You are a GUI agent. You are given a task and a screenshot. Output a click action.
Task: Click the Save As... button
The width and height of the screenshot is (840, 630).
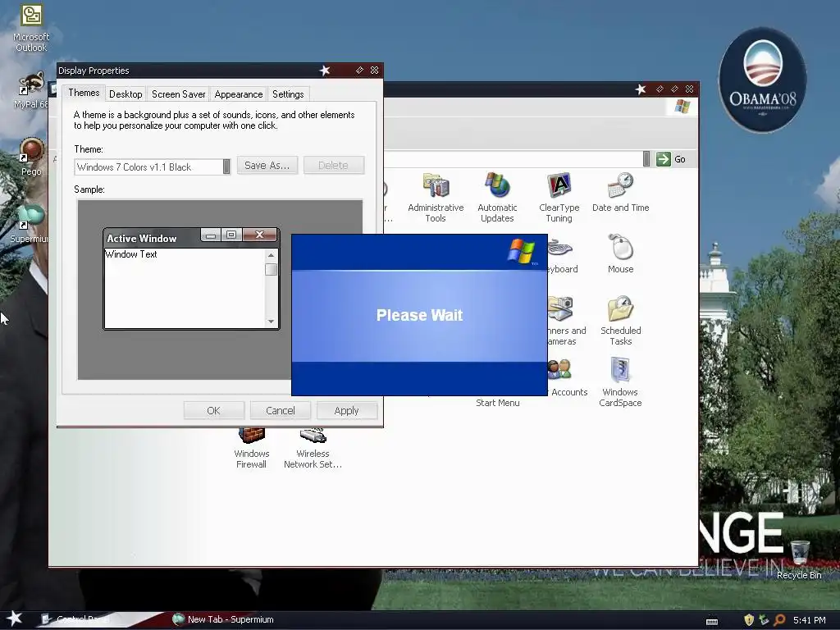pyautogui.click(x=267, y=166)
